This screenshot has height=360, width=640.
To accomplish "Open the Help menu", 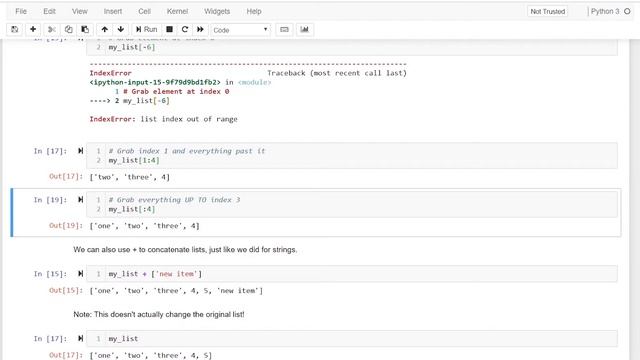I will 254,11.
